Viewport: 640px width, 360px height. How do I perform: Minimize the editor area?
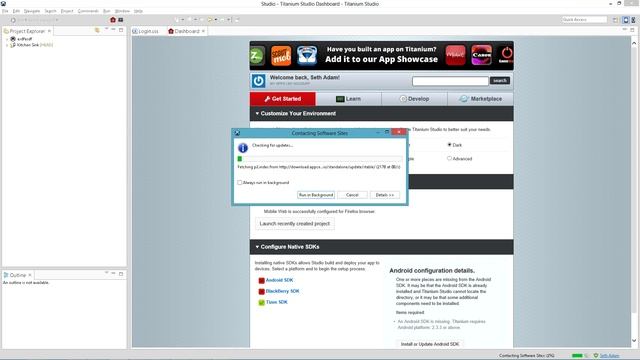(624, 30)
